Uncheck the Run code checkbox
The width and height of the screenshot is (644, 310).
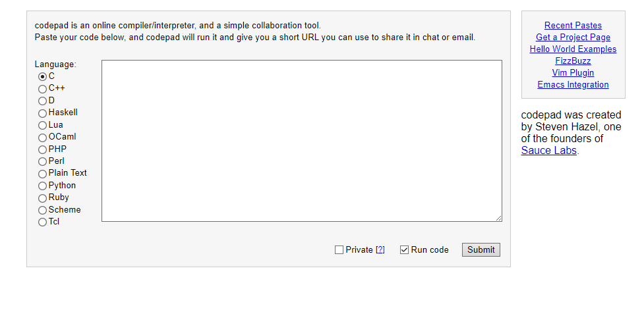pyautogui.click(x=405, y=250)
